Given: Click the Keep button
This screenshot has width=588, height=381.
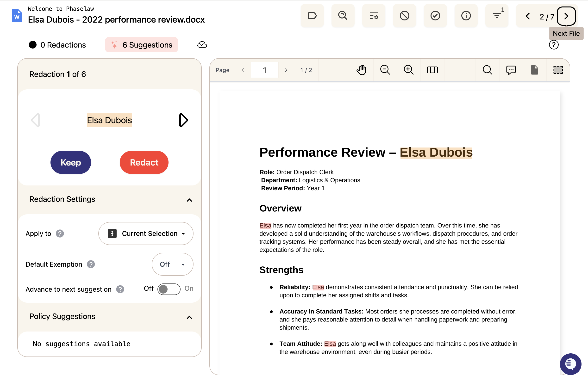Looking at the screenshot, I should (71, 162).
